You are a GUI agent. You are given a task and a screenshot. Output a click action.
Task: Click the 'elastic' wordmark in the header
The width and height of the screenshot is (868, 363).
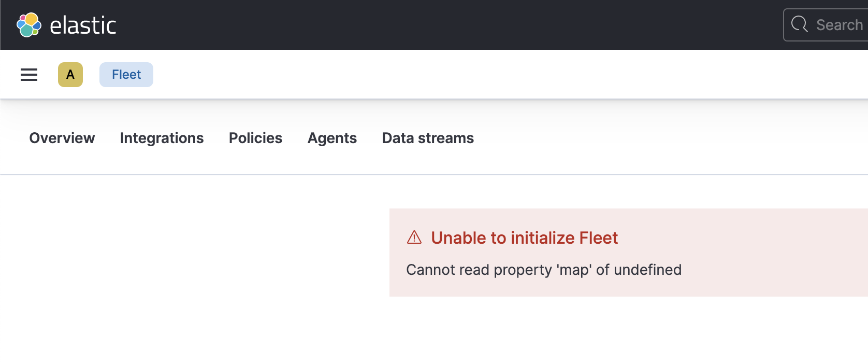(x=82, y=24)
